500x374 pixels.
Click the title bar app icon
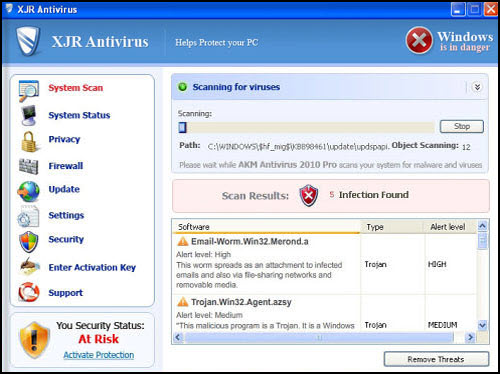[x=9, y=8]
